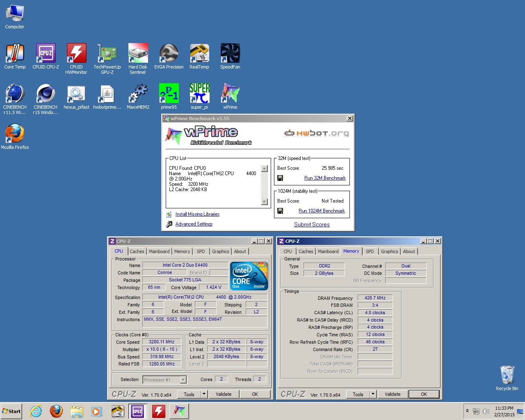Open the hexus_pifast desktop shortcut
This screenshot has height=420, width=525.
(76, 97)
